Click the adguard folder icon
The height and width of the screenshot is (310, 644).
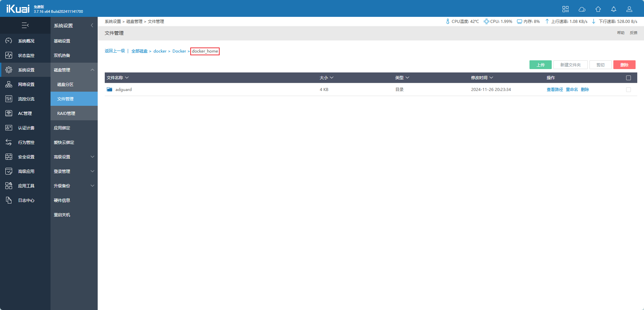coord(109,90)
